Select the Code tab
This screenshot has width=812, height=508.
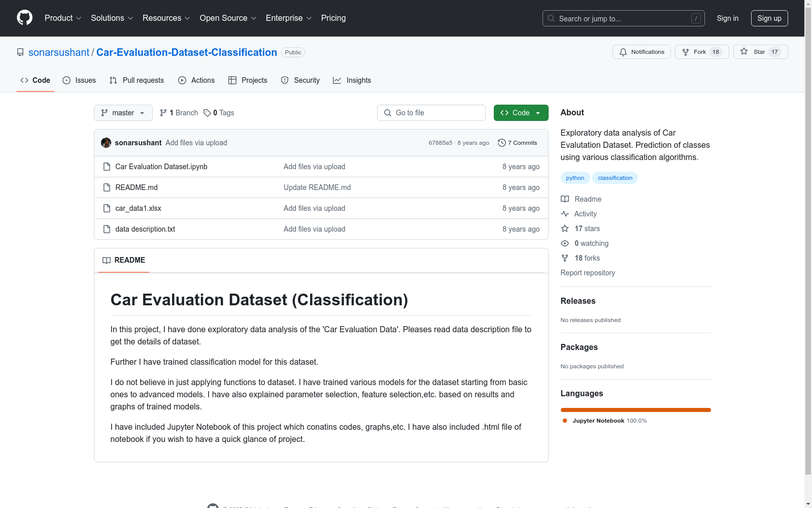(36, 80)
